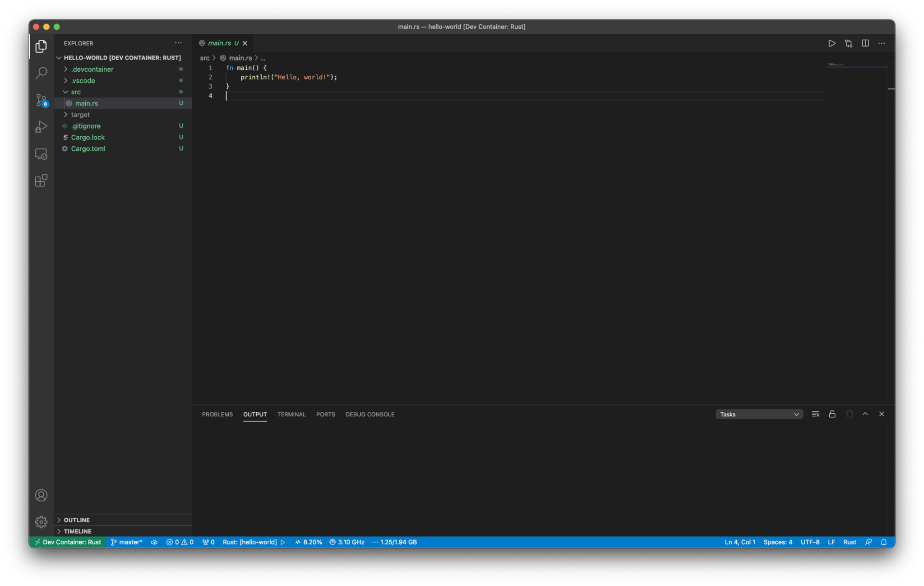The width and height of the screenshot is (924, 586).
Task: Switch to the TERMINAL tab
Action: tap(291, 414)
